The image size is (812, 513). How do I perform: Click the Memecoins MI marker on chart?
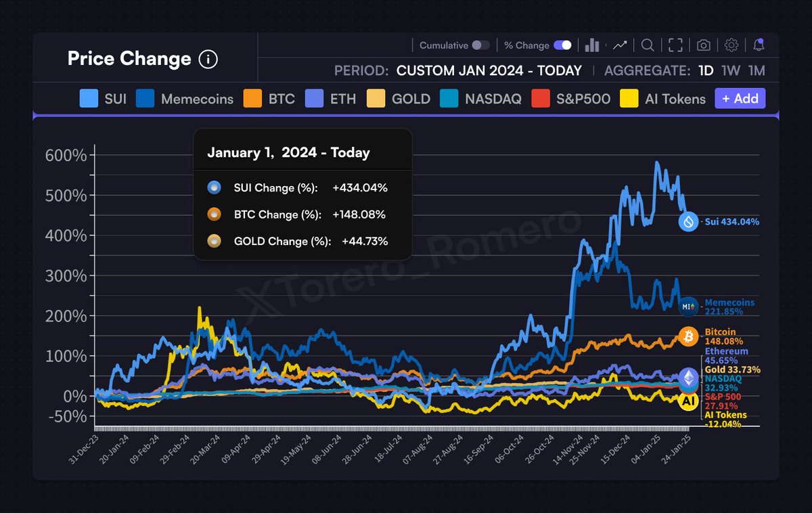tap(688, 307)
